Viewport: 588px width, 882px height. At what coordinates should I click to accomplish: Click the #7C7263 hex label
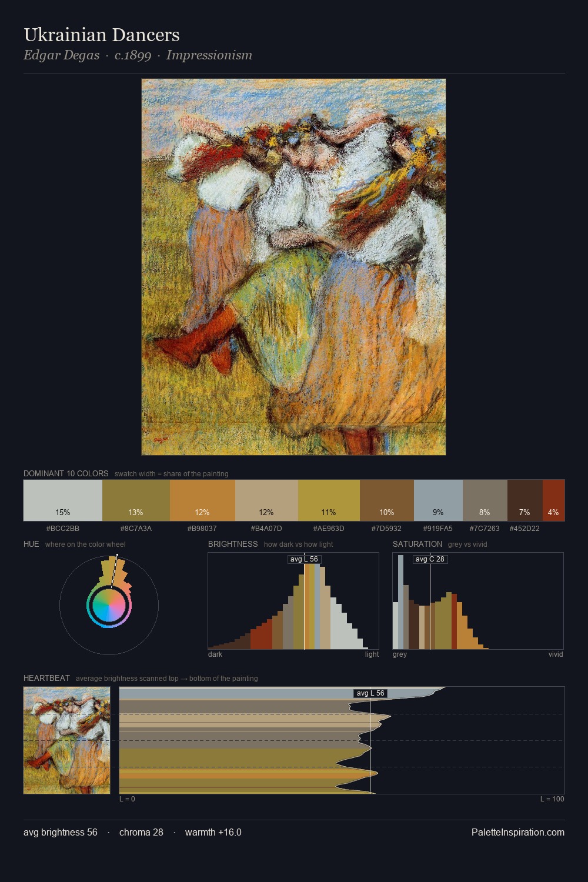coord(485,529)
